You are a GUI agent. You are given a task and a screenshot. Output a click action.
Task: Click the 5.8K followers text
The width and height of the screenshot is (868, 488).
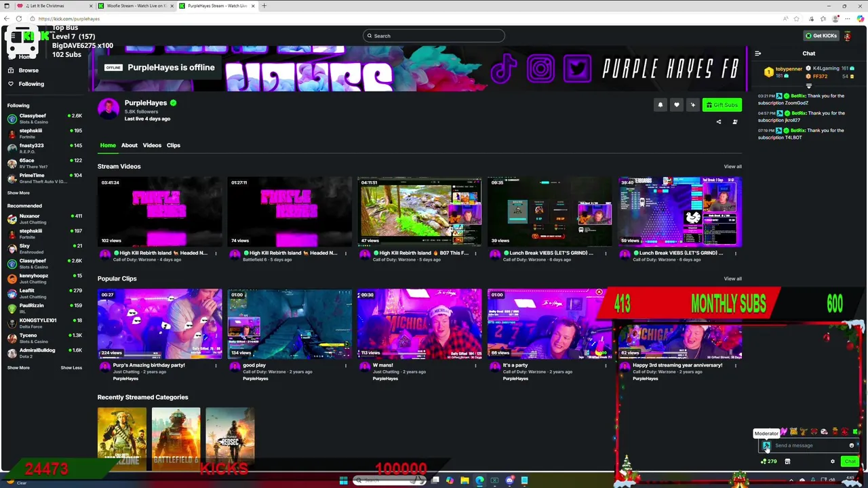141,111
